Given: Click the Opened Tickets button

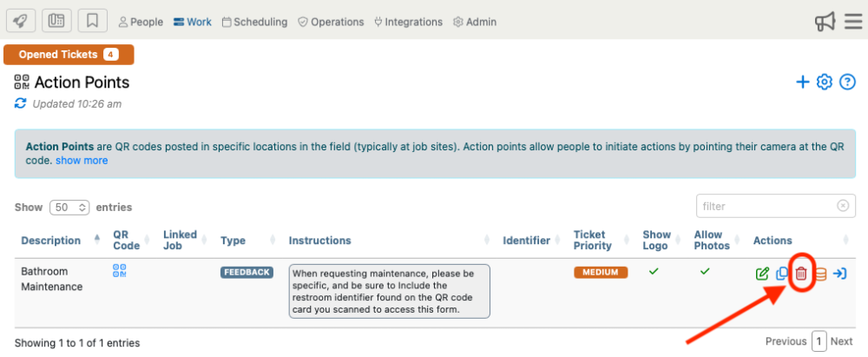Looking at the screenshot, I should pyautogui.click(x=69, y=55).
